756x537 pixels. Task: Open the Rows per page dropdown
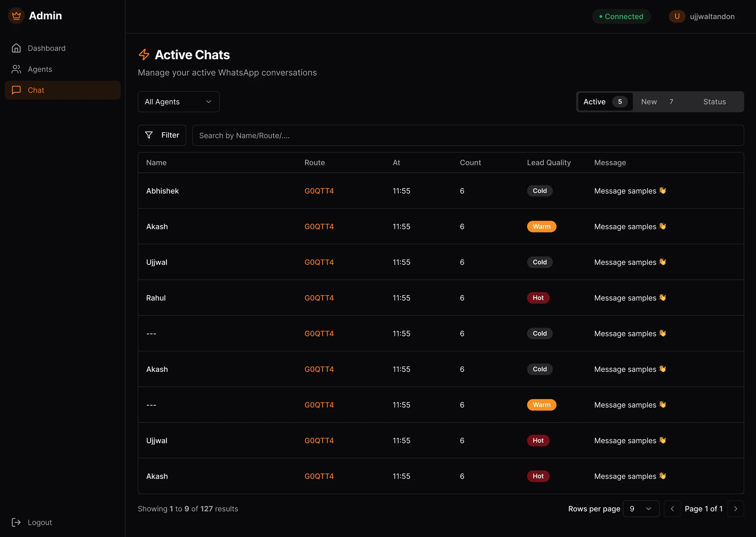[641, 509]
